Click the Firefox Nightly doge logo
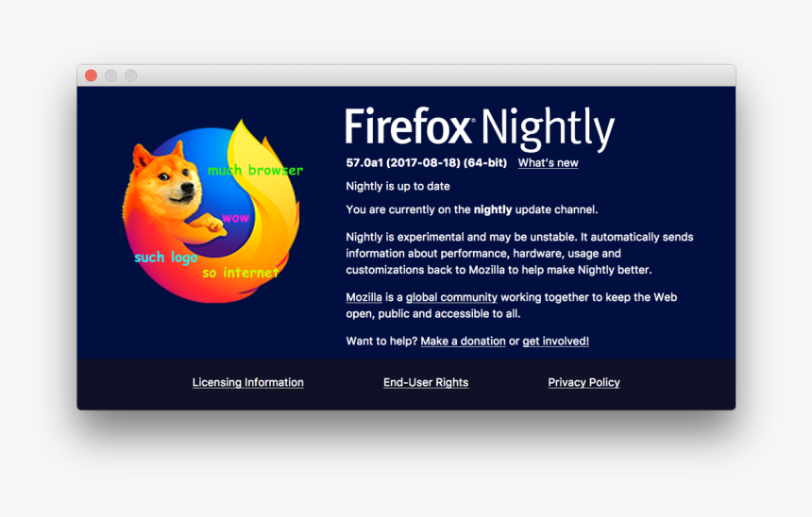 211,211
